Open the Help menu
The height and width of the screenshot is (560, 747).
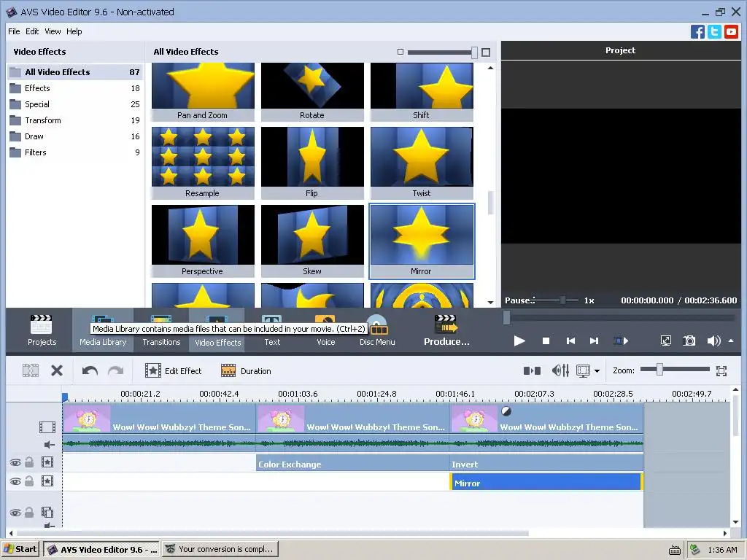tap(74, 31)
